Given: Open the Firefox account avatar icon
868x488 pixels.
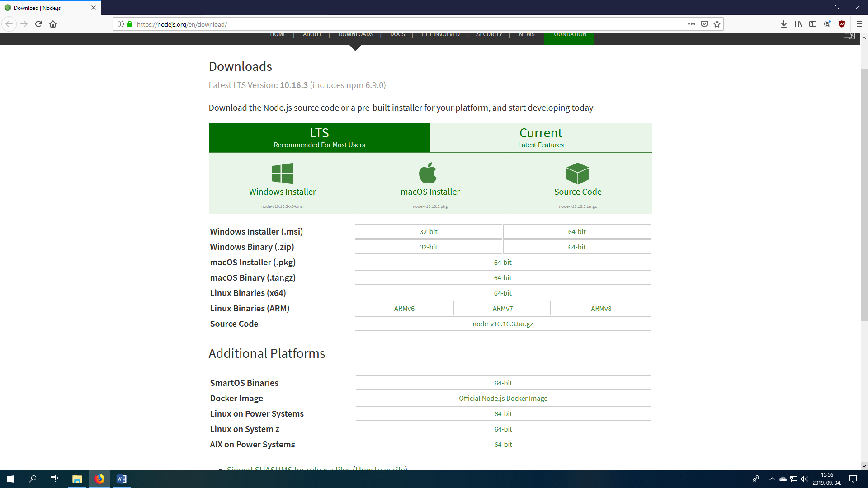Looking at the screenshot, I should 827,24.
